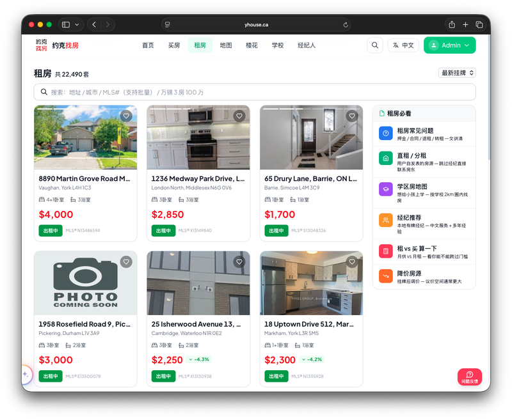Favorite the 25 Isherwood Avenue listing
Image resolution: width=512 pixels, height=420 pixels.
[x=239, y=261]
